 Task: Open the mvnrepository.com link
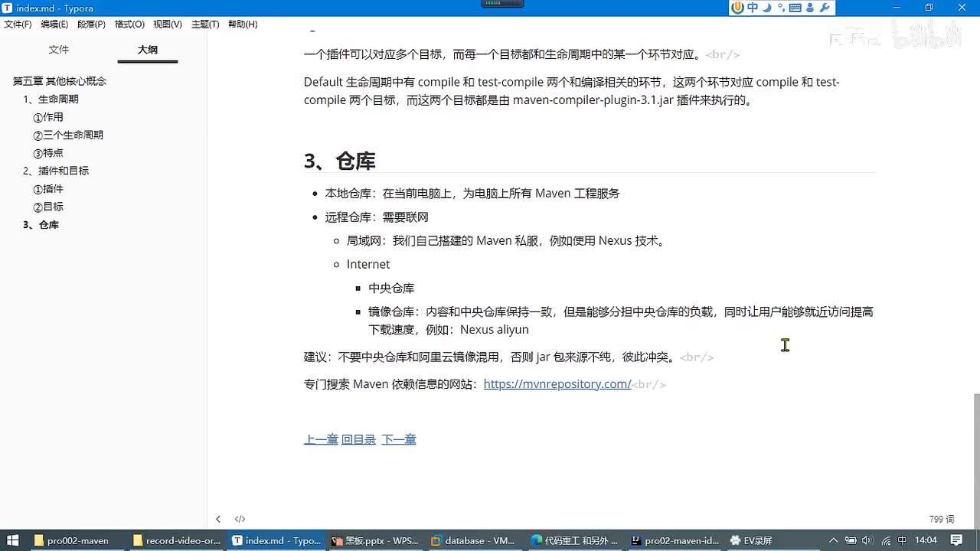click(x=557, y=384)
